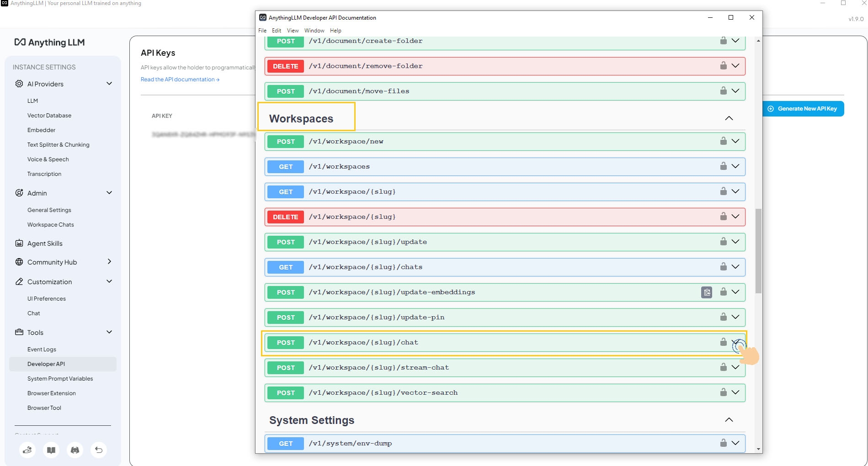868x466 pixels.
Task: Click the Generate New API Key button
Action: pyautogui.click(x=803, y=109)
